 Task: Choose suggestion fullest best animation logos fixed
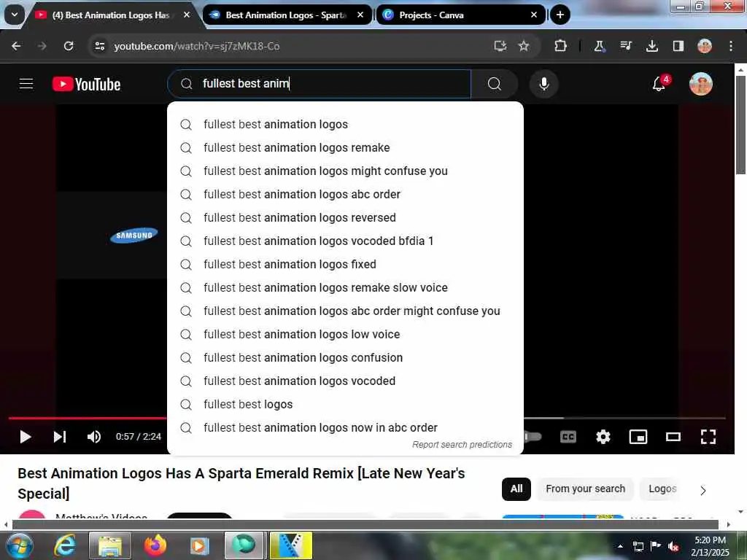[x=345, y=264]
